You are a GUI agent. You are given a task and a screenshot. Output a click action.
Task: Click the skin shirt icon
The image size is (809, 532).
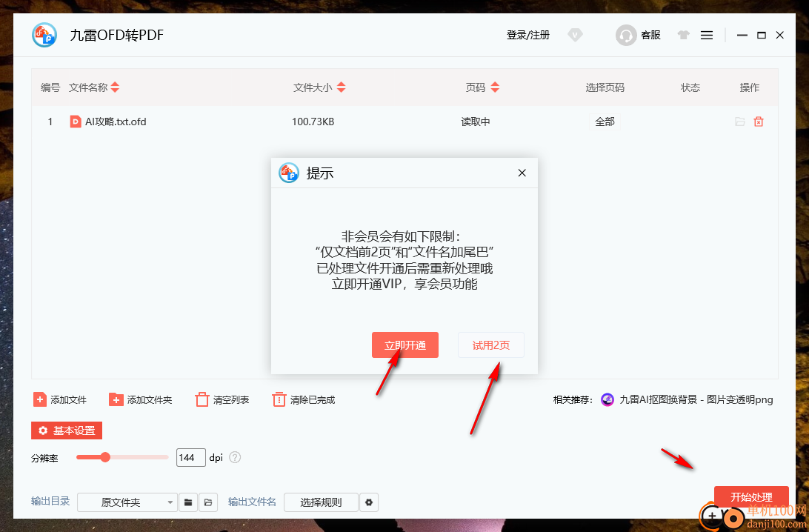point(683,35)
